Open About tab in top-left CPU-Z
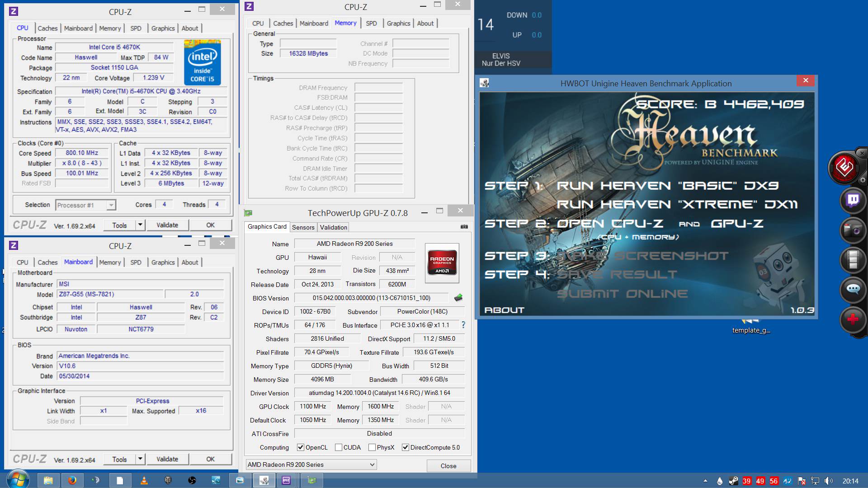 (x=190, y=28)
